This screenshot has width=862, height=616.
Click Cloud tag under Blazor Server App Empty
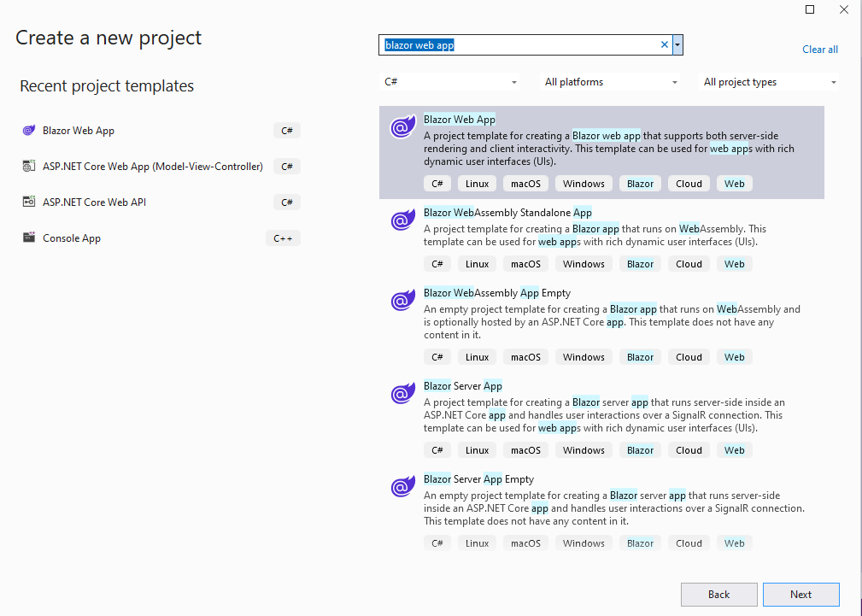[689, 543]
